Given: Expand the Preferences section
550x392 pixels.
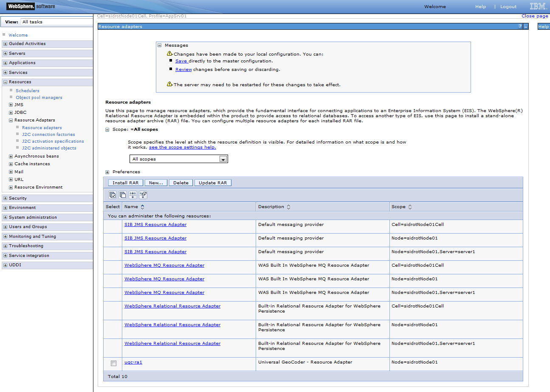Looking at the screenshot, I should coord(107,172).
